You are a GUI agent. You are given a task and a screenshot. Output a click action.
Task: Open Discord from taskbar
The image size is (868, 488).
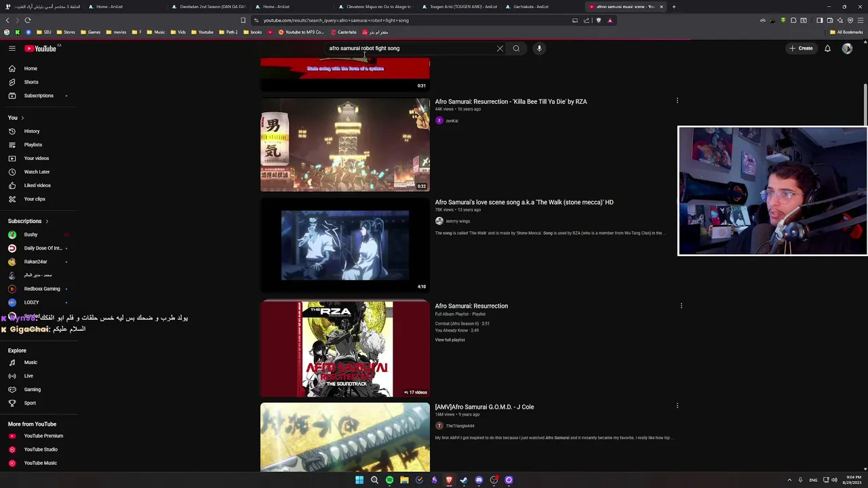click(x=479, y=480)
